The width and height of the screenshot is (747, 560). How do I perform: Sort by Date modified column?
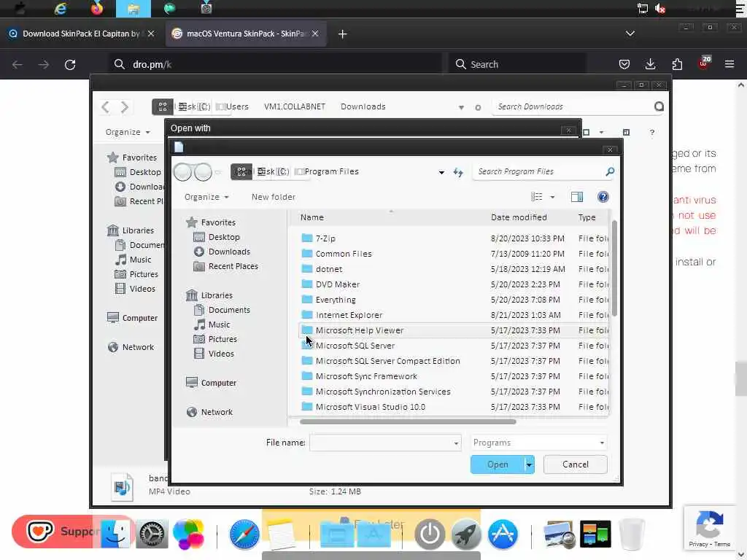[x=519, y=217]
